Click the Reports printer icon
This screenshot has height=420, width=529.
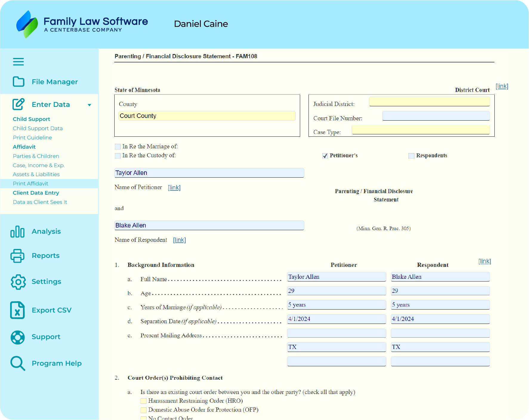(x=18, y=256)
